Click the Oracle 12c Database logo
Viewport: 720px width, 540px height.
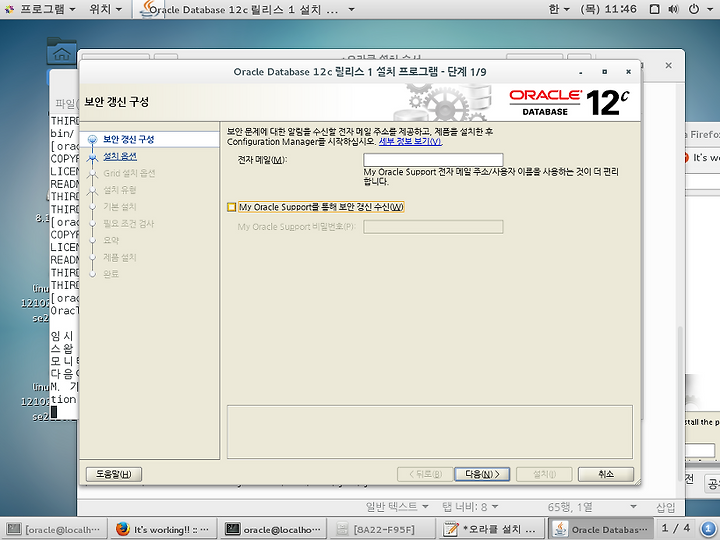click(x=569, y=102)
